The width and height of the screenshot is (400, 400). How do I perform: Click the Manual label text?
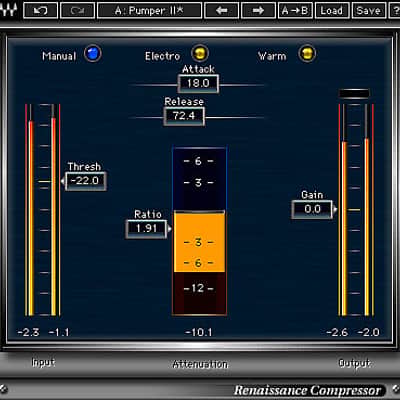coord(59,56)
